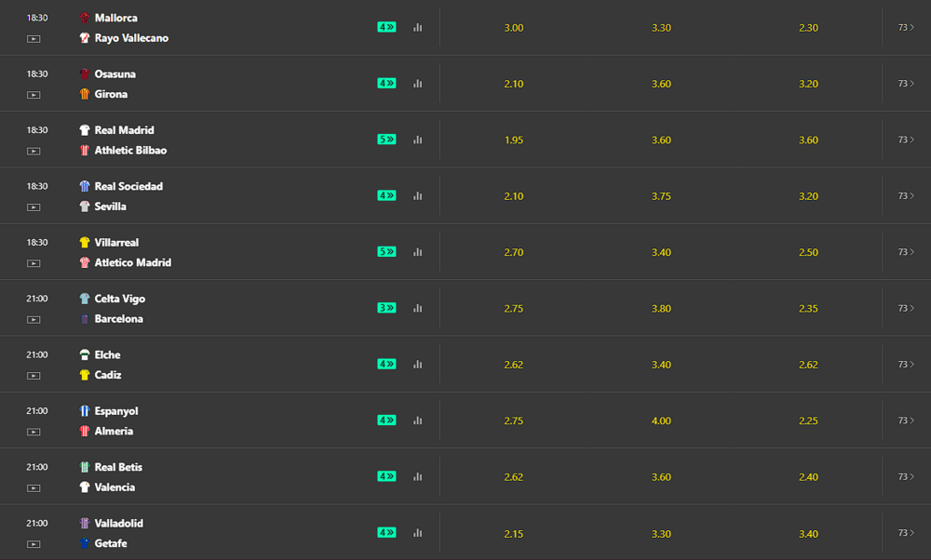Click video stream icon for Celta Vigo match

(x=34, y=319)
